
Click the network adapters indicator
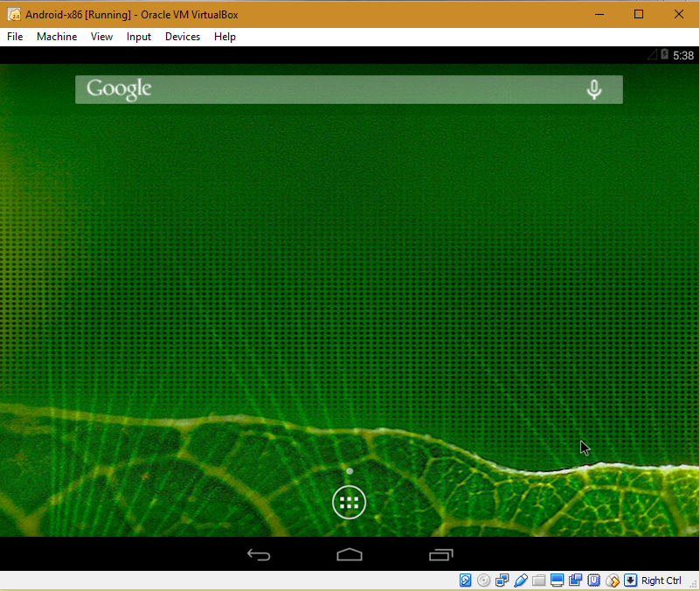[x=502, y=581]
